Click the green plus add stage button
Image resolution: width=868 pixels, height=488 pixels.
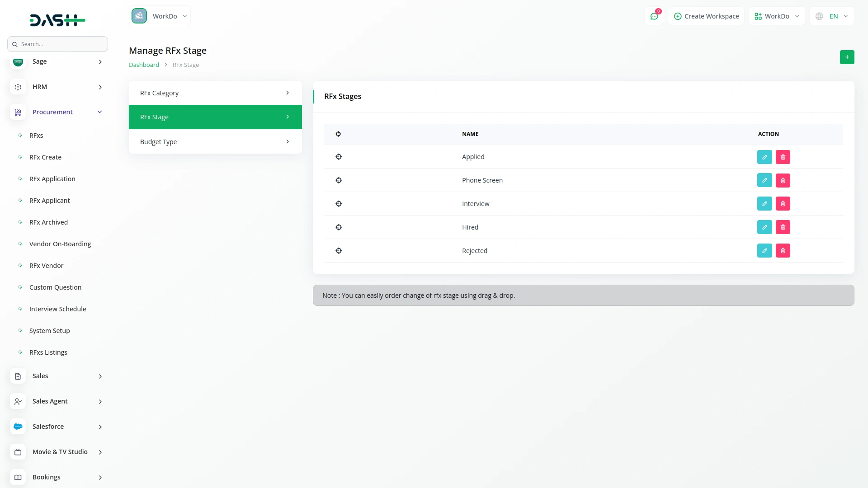click(847, 57)
